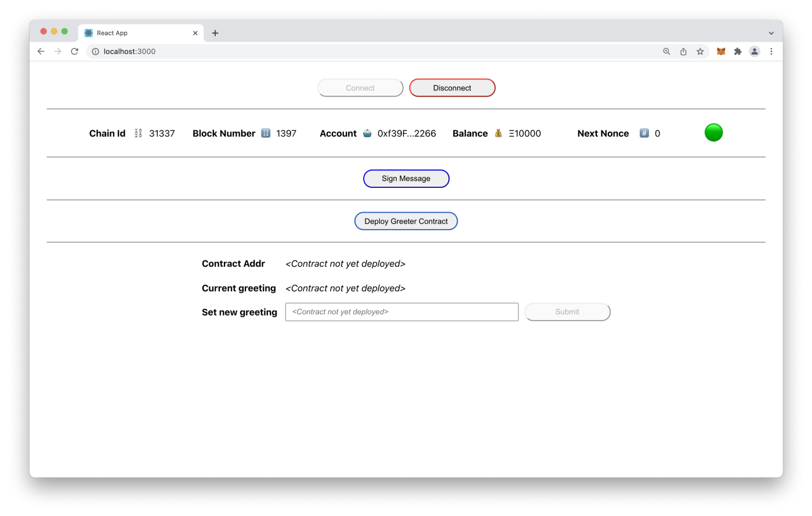Click the chain link icon beside Chain Id

pyautogui.click(x=138, y=133)
